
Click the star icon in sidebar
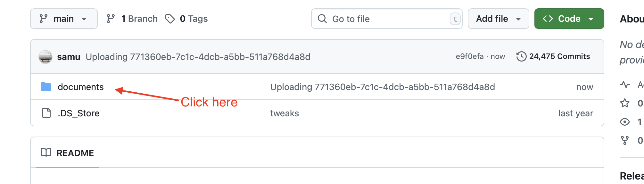point(625,103)
